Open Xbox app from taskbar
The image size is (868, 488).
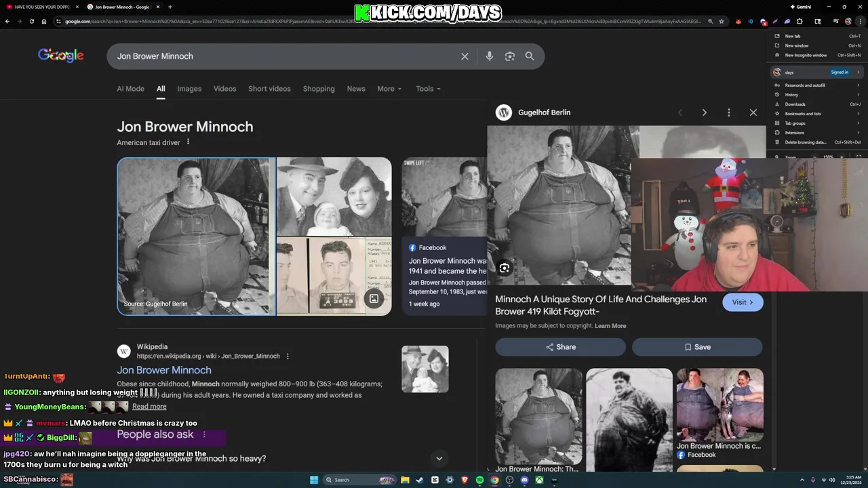coord(539,480)
